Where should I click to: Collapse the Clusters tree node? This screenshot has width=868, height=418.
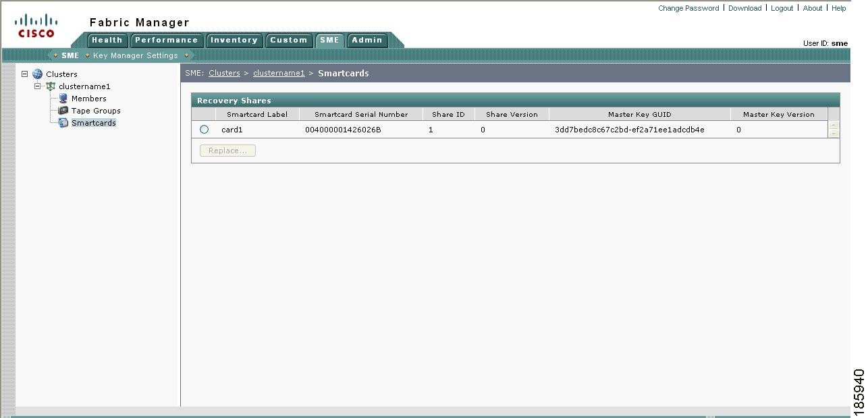(x=25, y=74)
